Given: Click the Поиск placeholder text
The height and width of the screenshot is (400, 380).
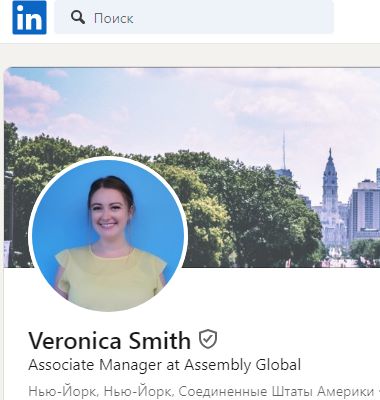Looking at the screenshot, I should click(x=113, y=18).
